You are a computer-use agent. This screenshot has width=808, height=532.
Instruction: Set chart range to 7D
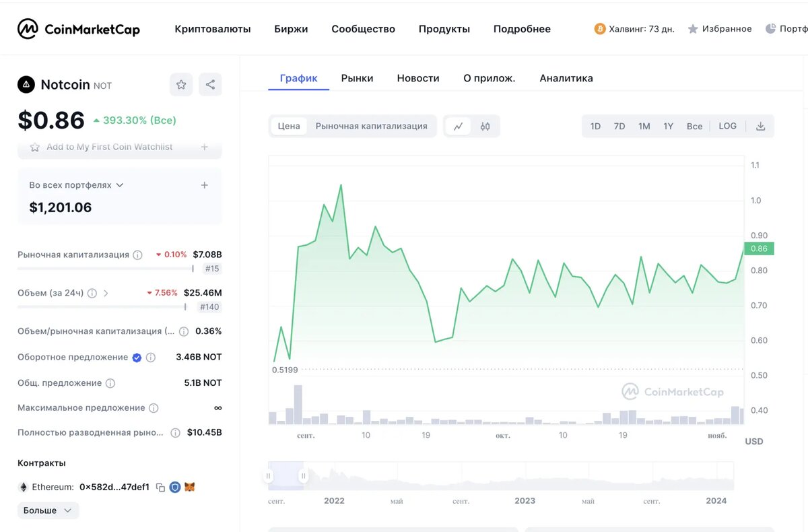(619, 126)
